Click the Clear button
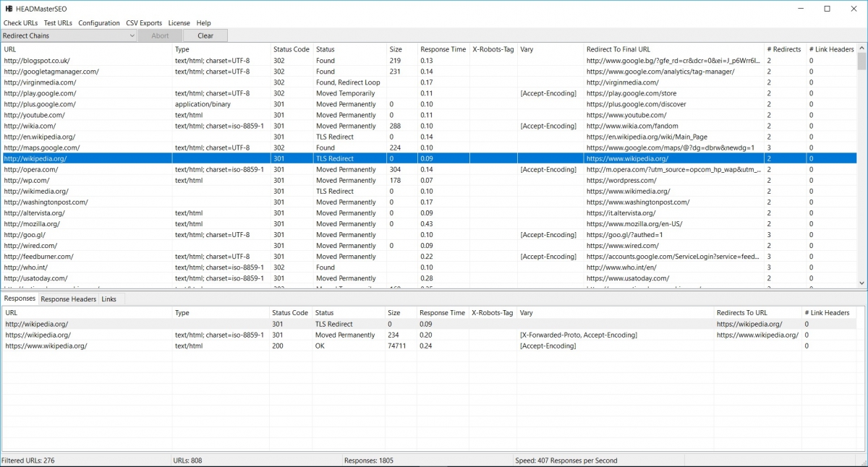This screenshot has height=467, width=868. [205, 35]
